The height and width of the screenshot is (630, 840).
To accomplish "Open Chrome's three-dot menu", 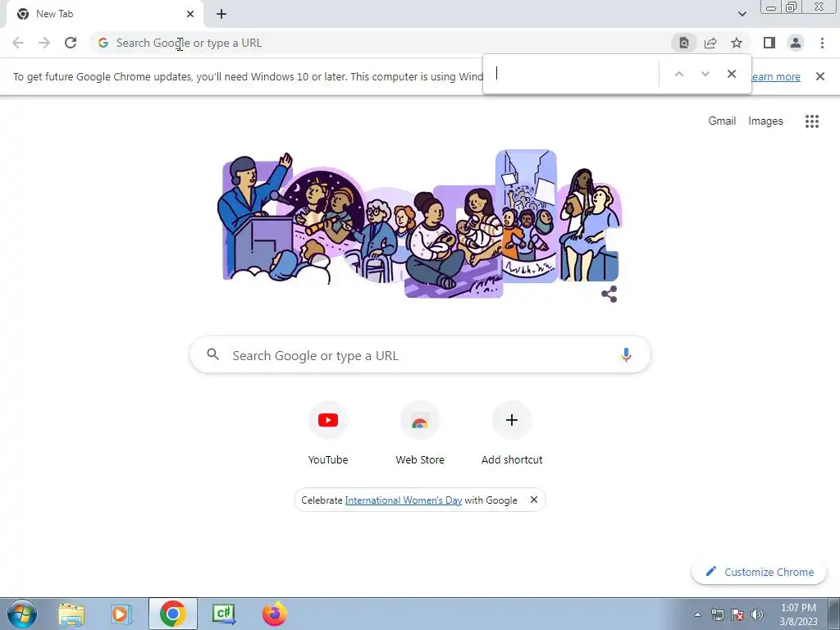I will pos(822,43).
